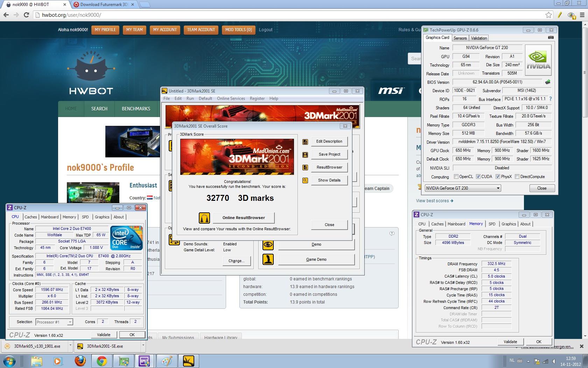588x368 pixels.
Task: Click the Change... button in 3DMark2001
Action: point(236,261)
